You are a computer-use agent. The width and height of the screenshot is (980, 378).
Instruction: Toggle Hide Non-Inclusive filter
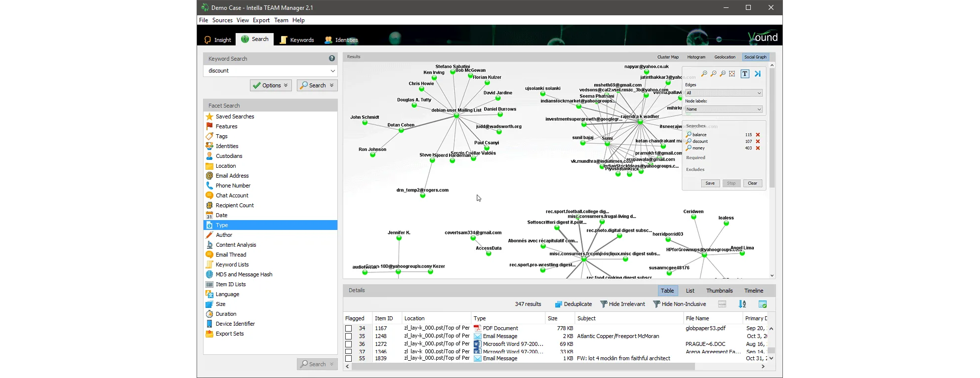tap(679, 304)
